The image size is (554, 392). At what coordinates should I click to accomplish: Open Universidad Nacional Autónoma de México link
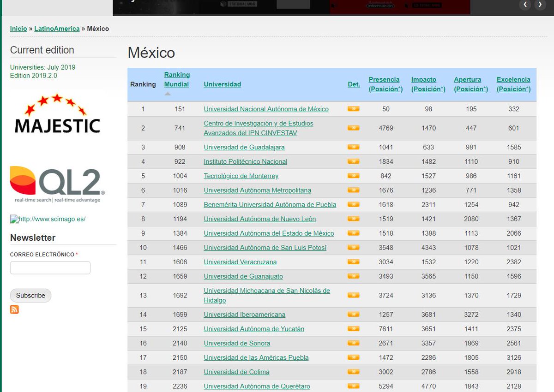click(x=266, y=109)
